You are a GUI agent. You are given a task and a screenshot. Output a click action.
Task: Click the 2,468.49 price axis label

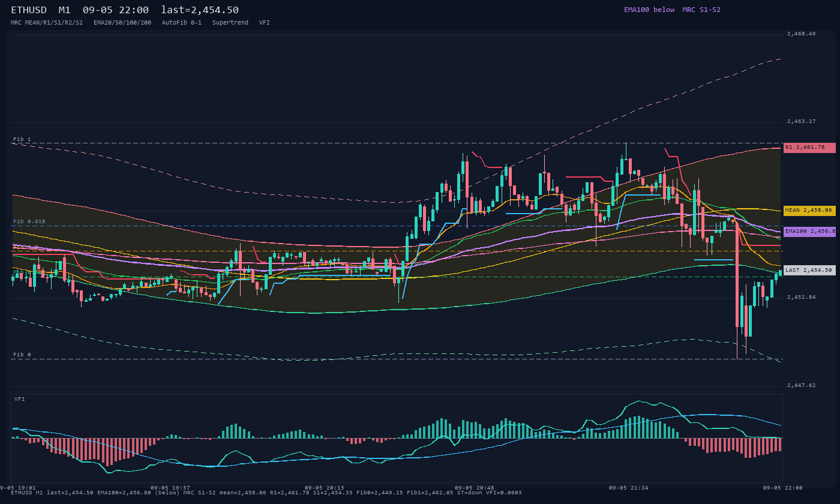click(801, 34)
